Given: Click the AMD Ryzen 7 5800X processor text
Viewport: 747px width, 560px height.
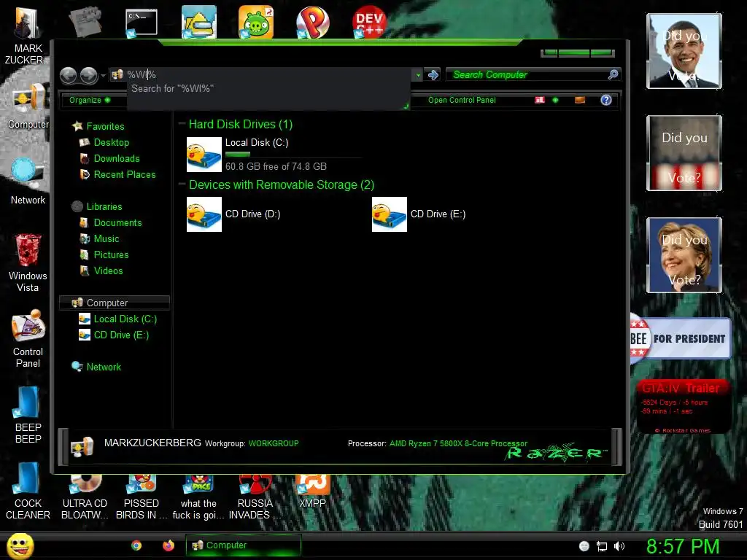Looking at the screenshot, I should (458, 443).
